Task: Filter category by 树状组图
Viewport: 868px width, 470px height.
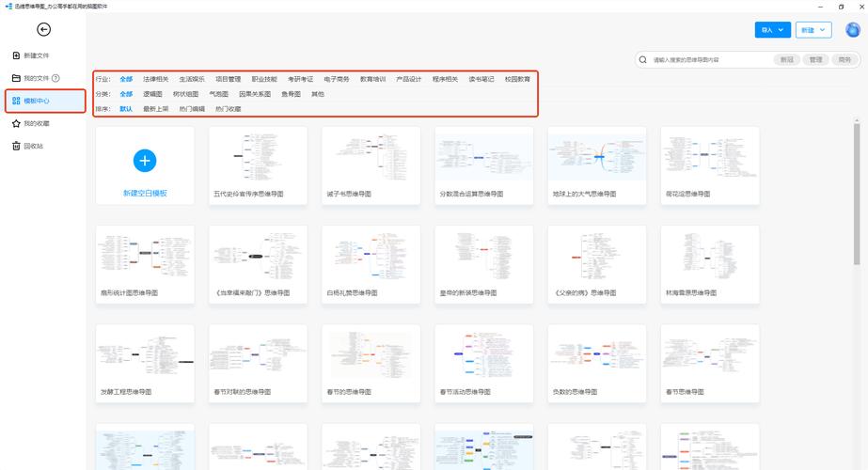Action: tap(185, 94)
